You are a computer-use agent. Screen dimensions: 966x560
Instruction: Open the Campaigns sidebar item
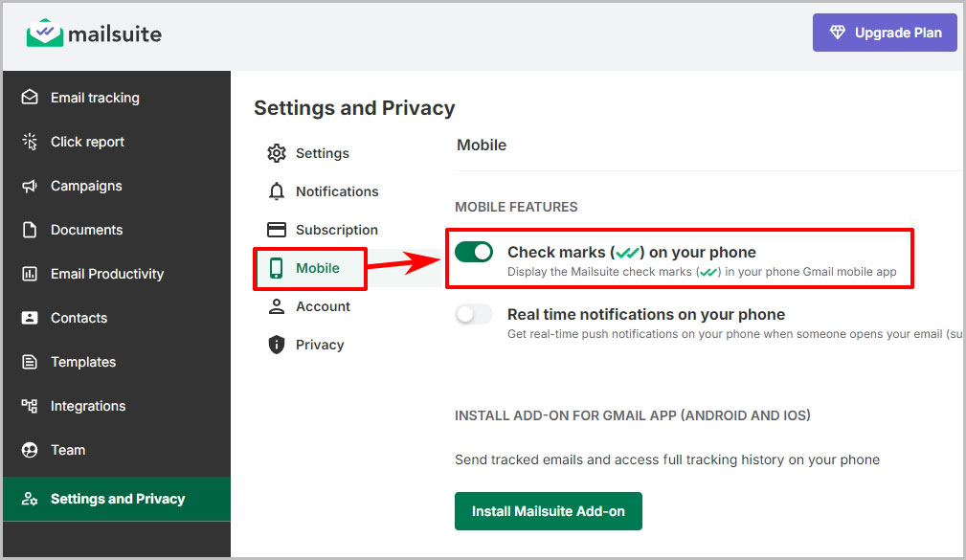[117, 186]
